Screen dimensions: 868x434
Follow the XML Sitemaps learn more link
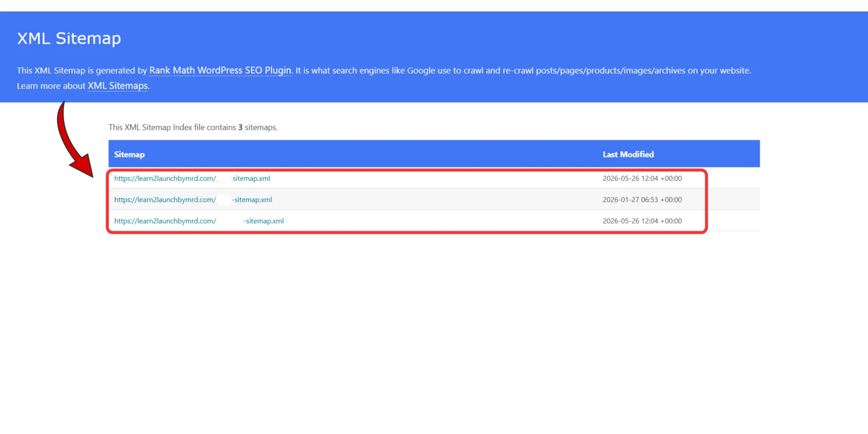[118, 86]
